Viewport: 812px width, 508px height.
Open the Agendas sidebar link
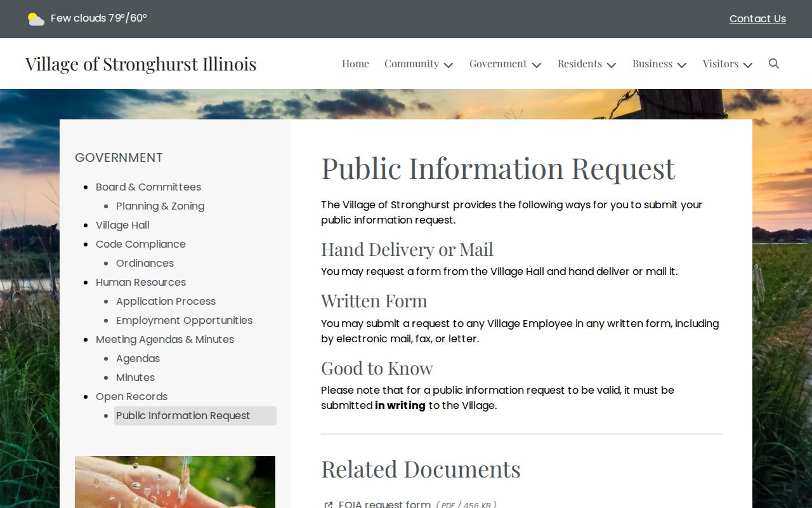pyautogui.click(x=138, y=358)
